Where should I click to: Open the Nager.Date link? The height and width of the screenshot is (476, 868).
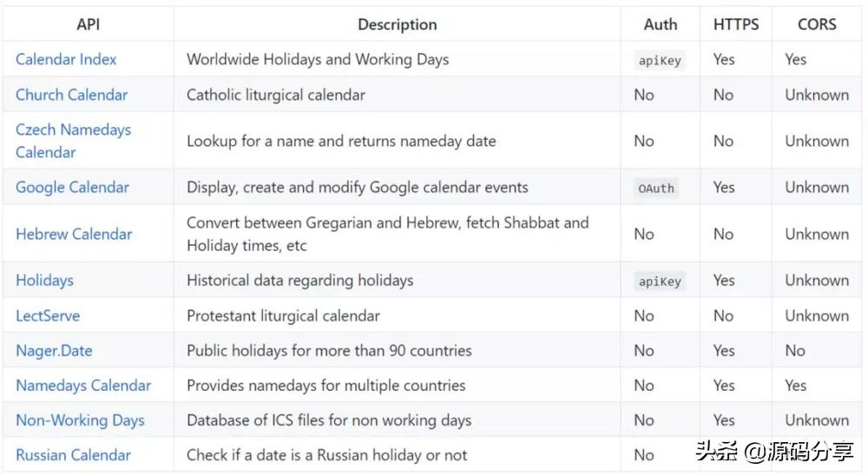54,351
